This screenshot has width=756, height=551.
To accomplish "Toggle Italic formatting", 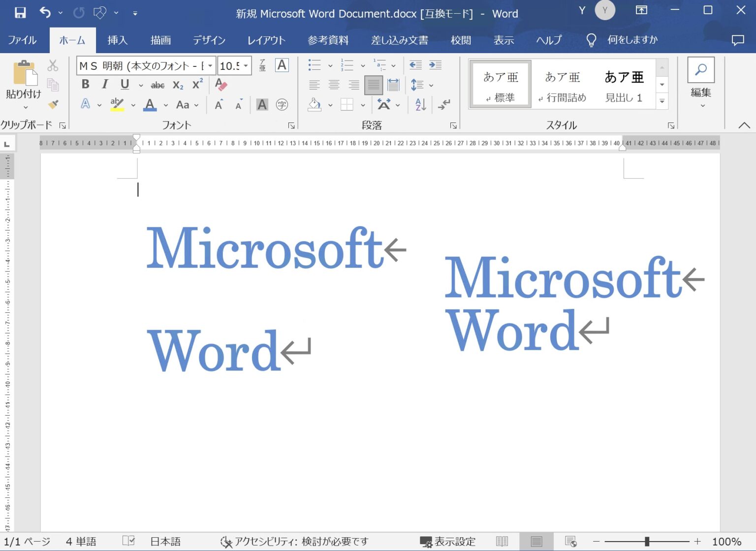I will coord(105,85).
